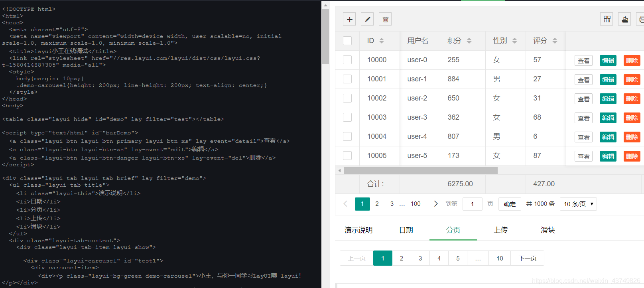Go to next table page arrow
This screenshot has width=644, height=288.
[436, 204]
